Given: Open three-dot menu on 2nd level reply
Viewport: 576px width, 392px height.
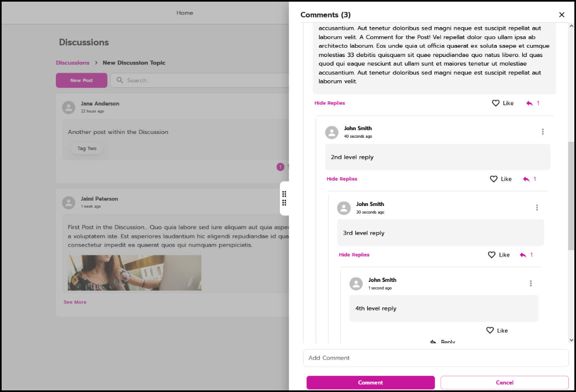Looking at the screenshot, I should (x=542, y=132).
